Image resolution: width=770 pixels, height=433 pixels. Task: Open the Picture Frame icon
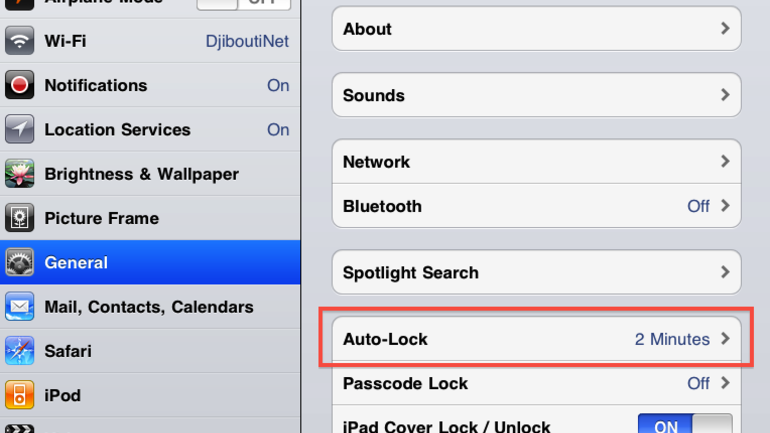coord(19,217)
